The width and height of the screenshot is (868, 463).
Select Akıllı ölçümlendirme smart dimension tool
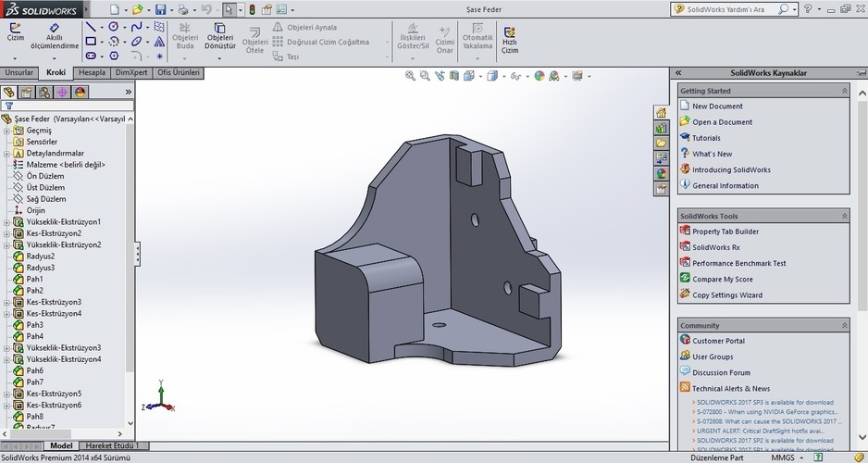[x=55, y=36]
